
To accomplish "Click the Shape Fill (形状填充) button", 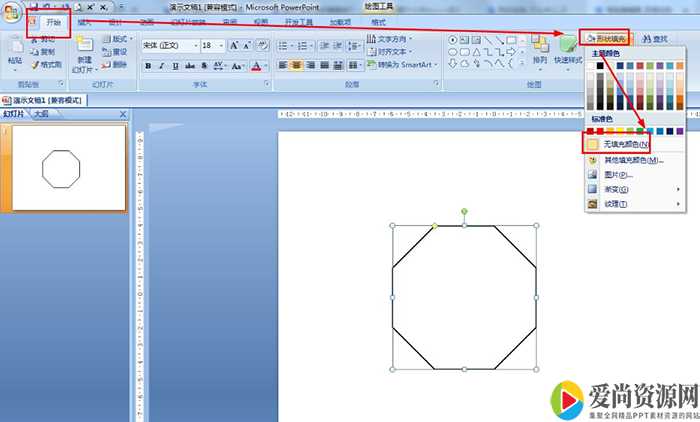I will (x=609, y=38).
